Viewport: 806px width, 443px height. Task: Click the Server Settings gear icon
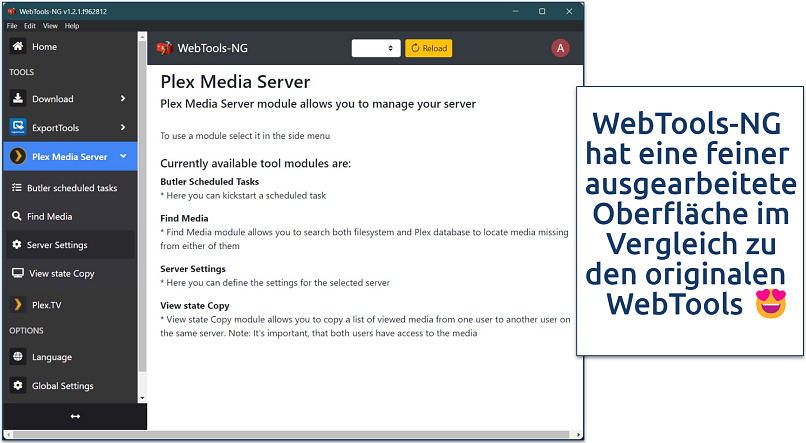(x=18, y=245)
